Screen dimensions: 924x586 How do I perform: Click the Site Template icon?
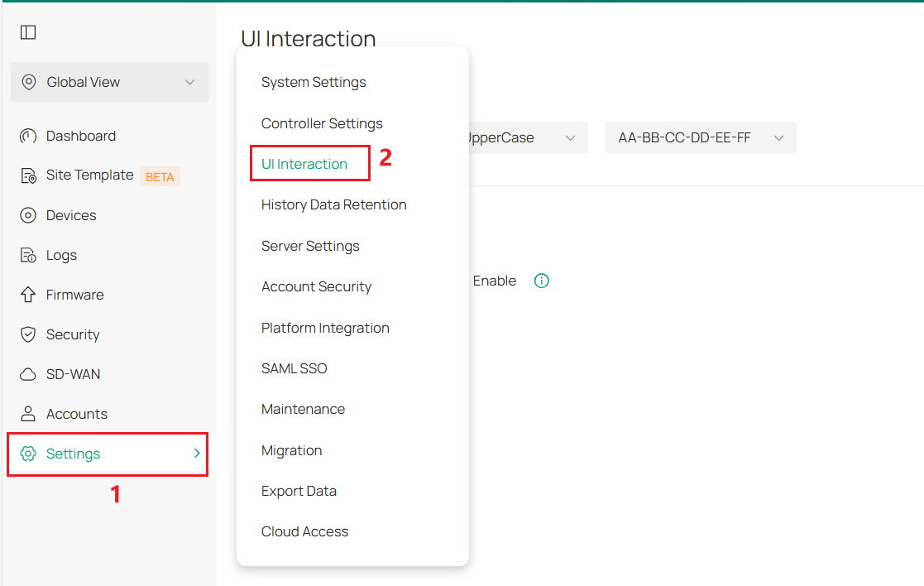pos(27,175)
